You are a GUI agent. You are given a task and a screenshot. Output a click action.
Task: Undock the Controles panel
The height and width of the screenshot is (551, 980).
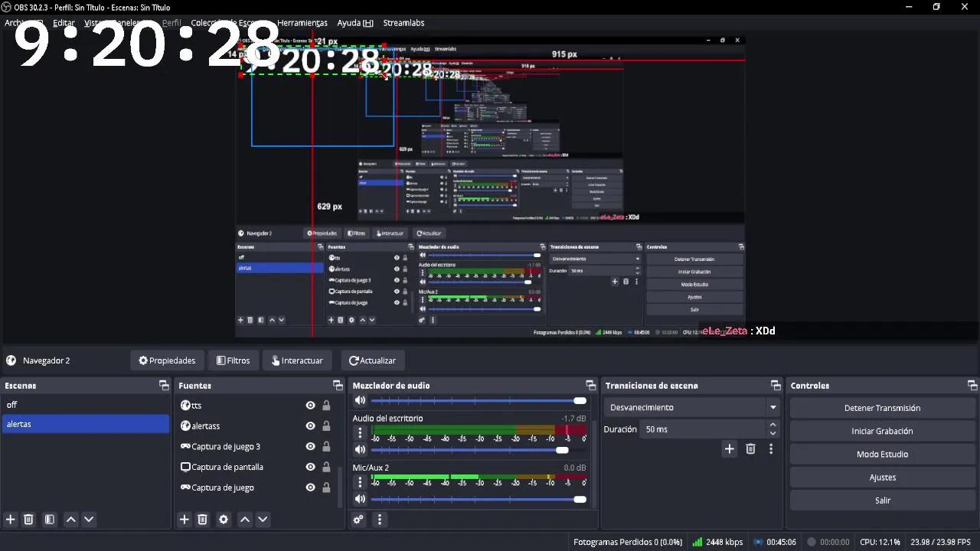click(x=972, y=386)
